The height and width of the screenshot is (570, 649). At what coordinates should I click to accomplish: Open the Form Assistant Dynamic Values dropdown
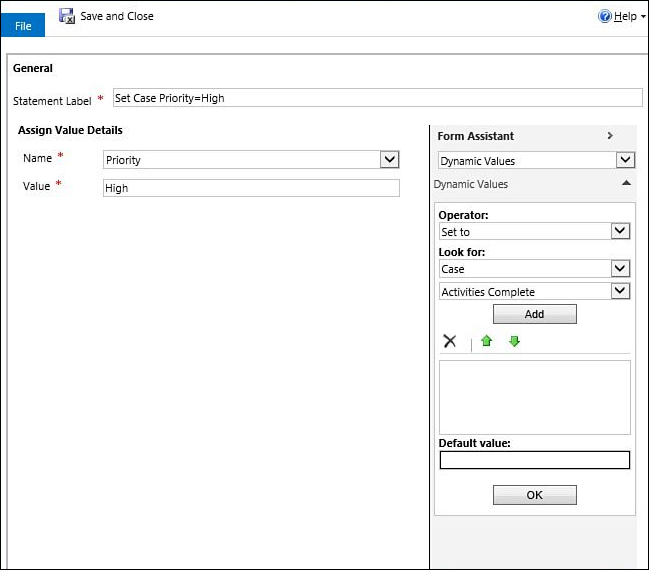(x=625, y=160)
